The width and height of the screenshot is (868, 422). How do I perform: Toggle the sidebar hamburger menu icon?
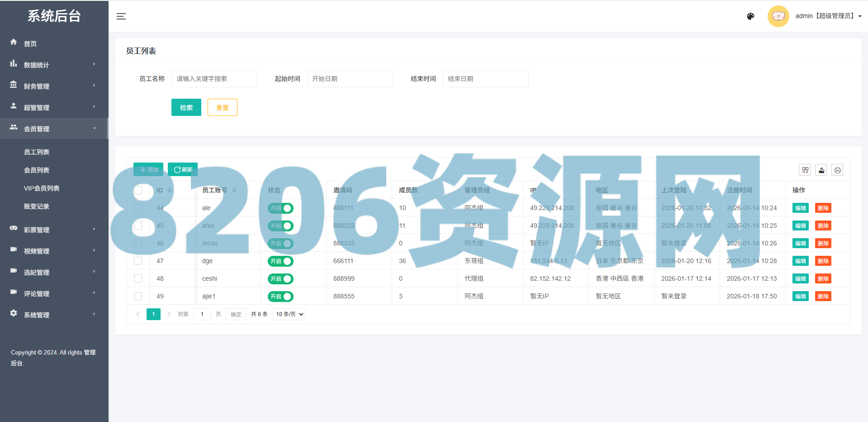pyautogui.click(x=121, y=16)
